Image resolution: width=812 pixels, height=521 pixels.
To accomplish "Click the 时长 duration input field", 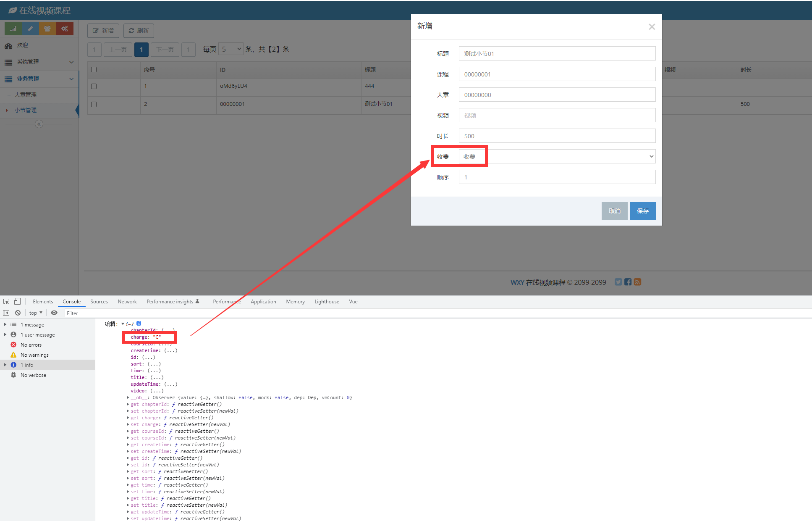I will pyautogui.click(x=557, y=136).
